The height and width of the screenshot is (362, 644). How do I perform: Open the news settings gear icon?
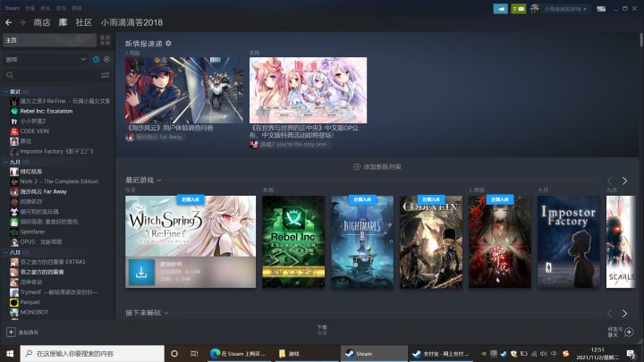pyautogui.click(x=168, y=44)
